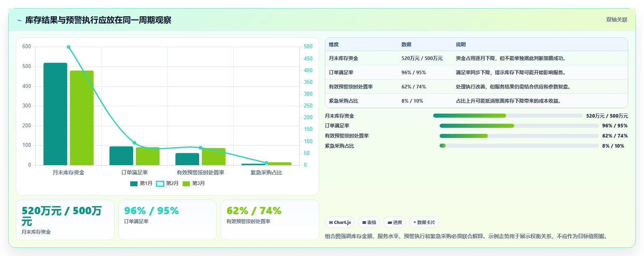Click the 紧急采购占比 progress bar
644x256 pixels.
point(519,146)
